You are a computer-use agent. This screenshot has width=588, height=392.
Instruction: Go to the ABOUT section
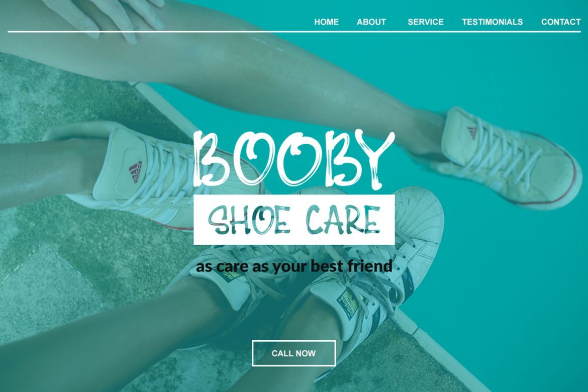371,22
